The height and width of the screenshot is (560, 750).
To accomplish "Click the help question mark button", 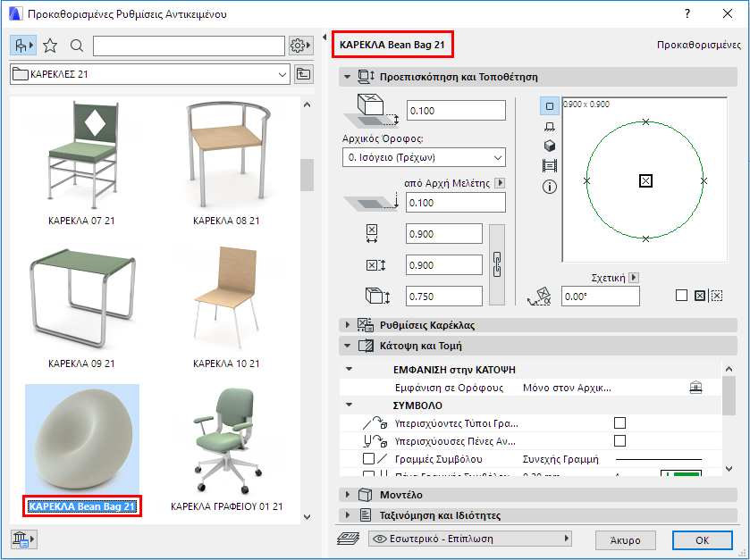I will click(x=687, y=14).
